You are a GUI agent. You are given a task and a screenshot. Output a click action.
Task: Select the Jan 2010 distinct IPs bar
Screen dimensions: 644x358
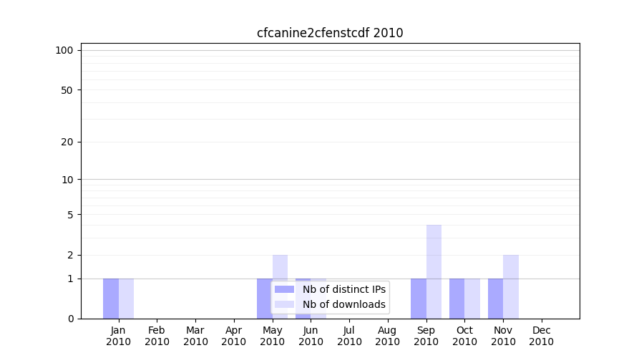[111, 299]
